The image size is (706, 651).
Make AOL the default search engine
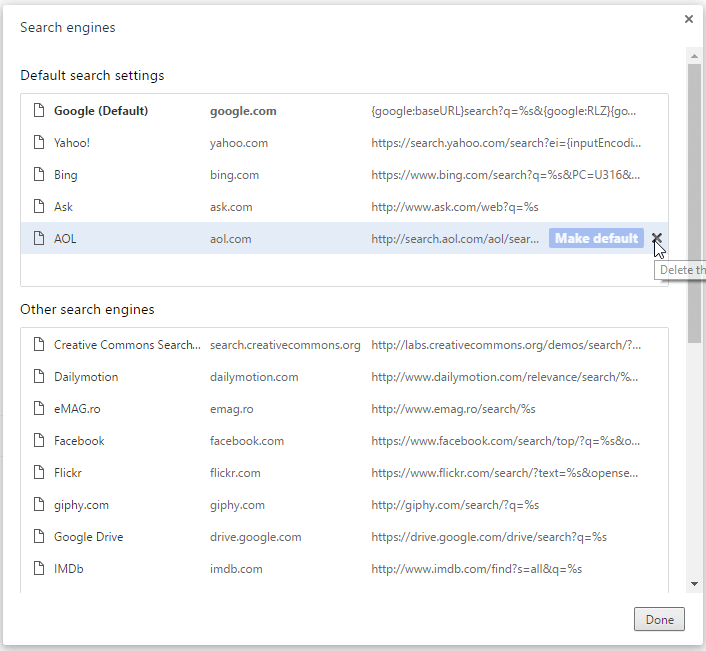(x=596, y=238)
